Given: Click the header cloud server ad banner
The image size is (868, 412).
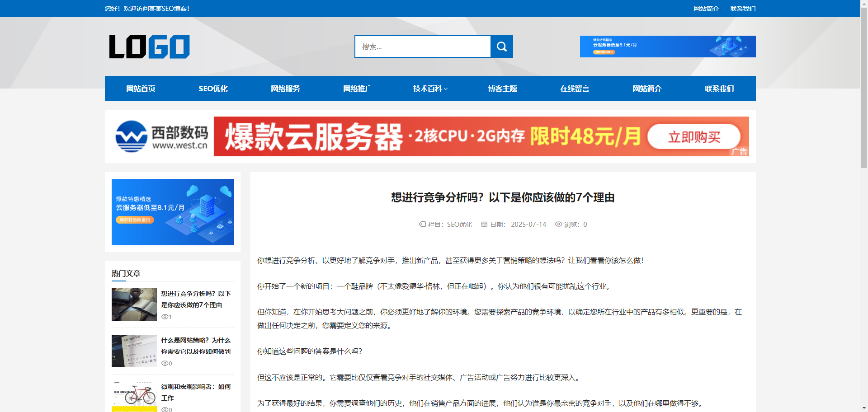Looking at the screenshot, I should pos(668,47).
